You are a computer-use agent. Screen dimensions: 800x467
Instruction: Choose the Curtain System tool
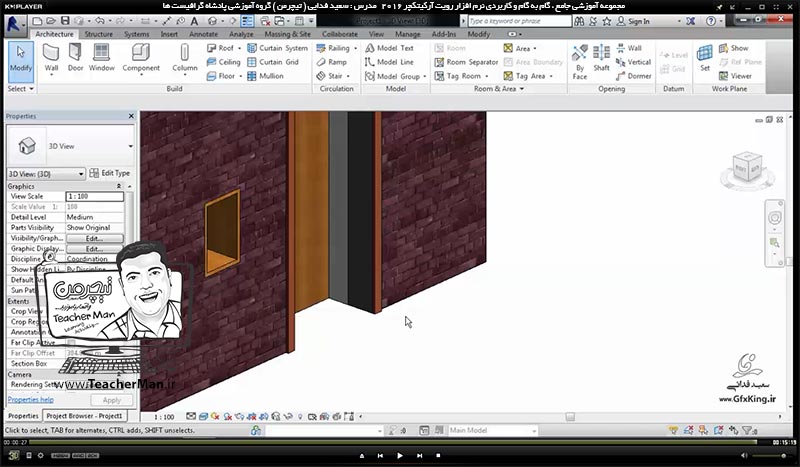[278, 48]
